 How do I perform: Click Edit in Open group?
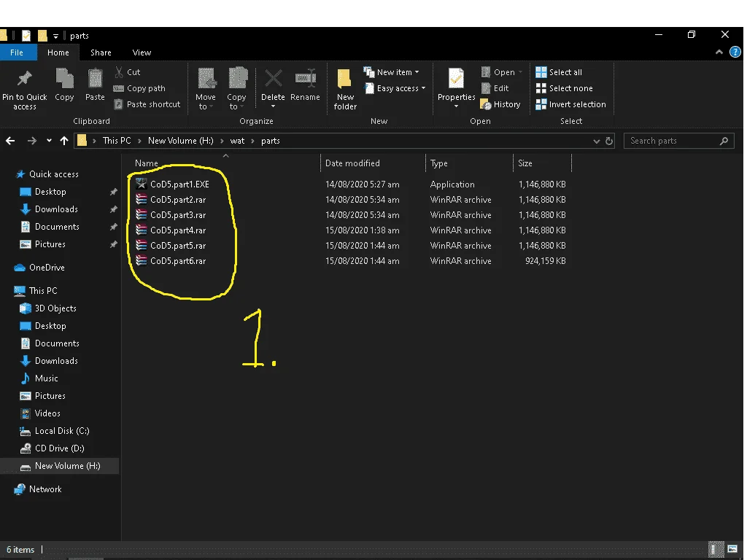coord(495,88)
